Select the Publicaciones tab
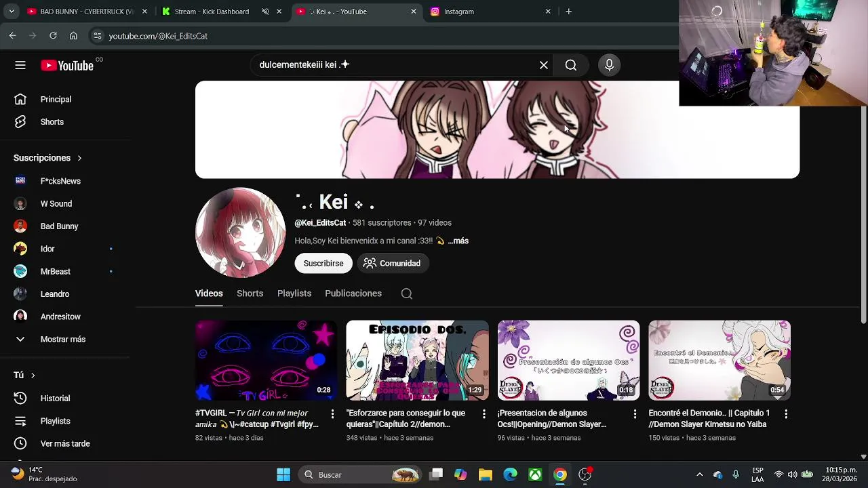 click(353, 293)
